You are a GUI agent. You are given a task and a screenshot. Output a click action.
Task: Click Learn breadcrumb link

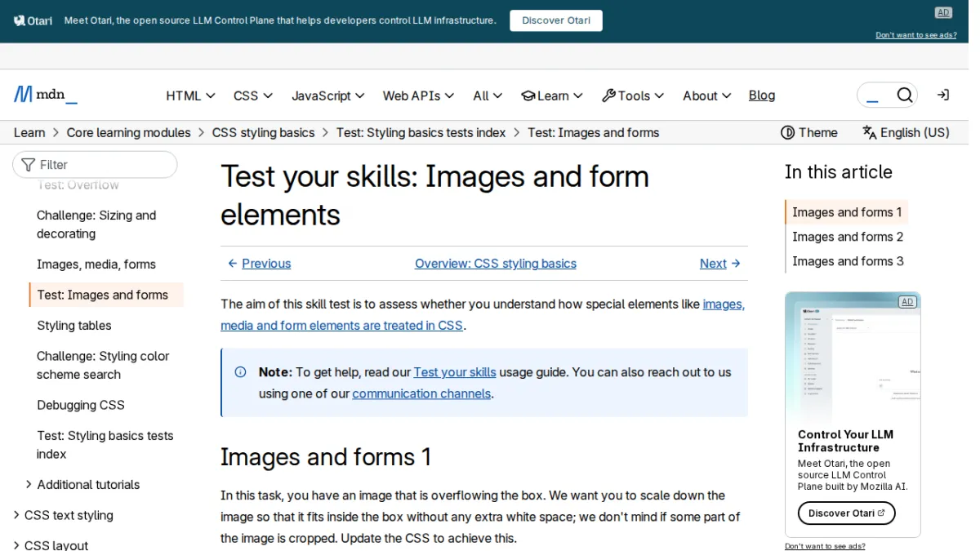coord(29,132)
